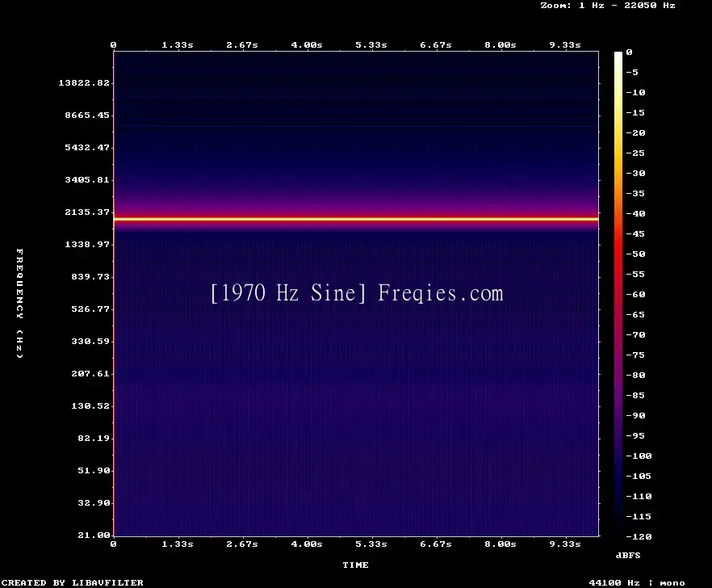Image resolution: width=712 pixels, height=588 pixels.
Task: Click the 1.33s label on the top time axis
Action: [178, 44]
